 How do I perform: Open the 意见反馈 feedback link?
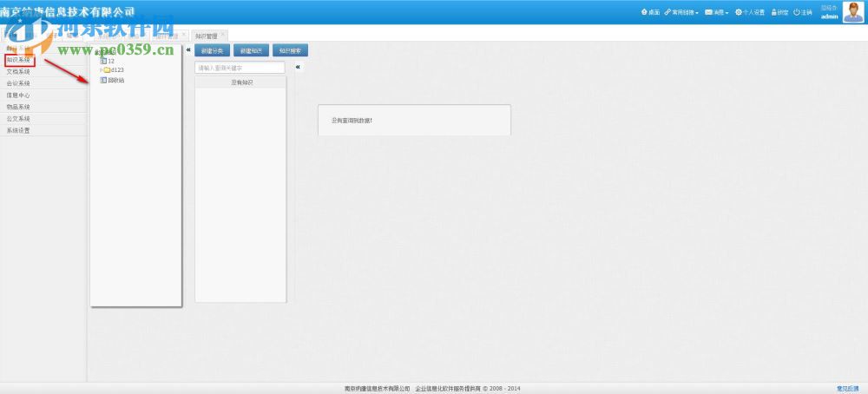(x=847, y=389)
